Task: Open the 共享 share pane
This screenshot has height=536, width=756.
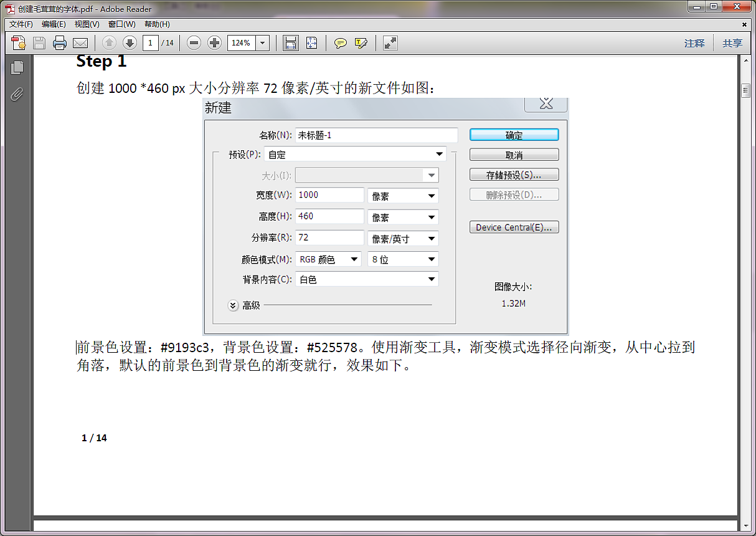Action: [732, 43]
